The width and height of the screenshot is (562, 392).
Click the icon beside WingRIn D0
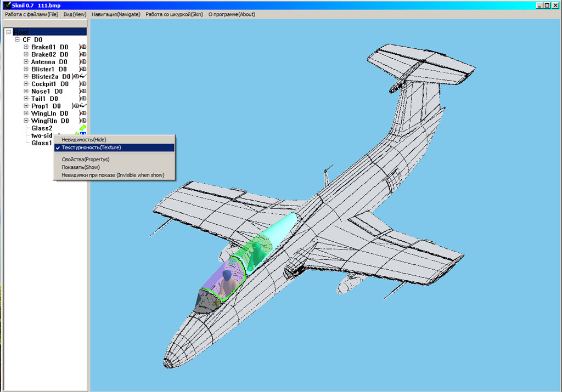83,121
